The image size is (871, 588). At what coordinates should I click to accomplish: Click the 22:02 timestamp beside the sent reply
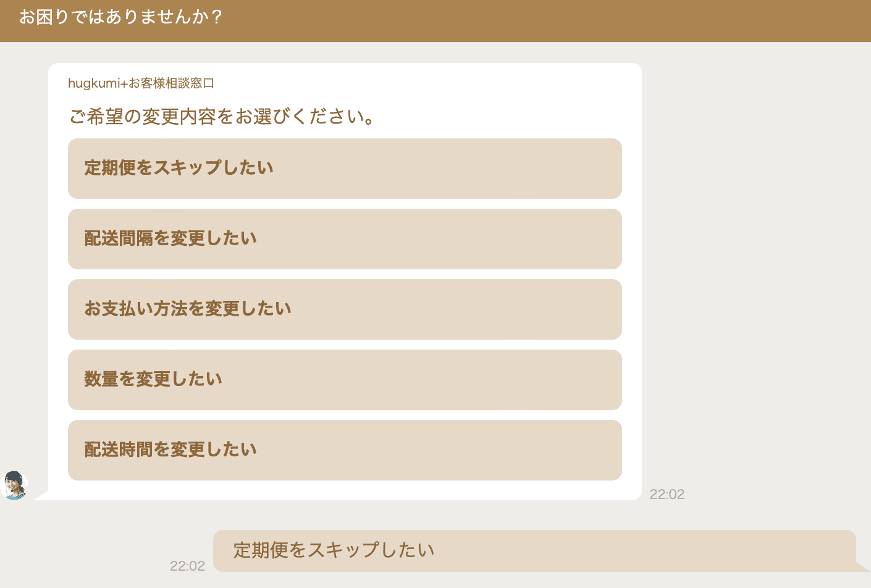point(187,566)
